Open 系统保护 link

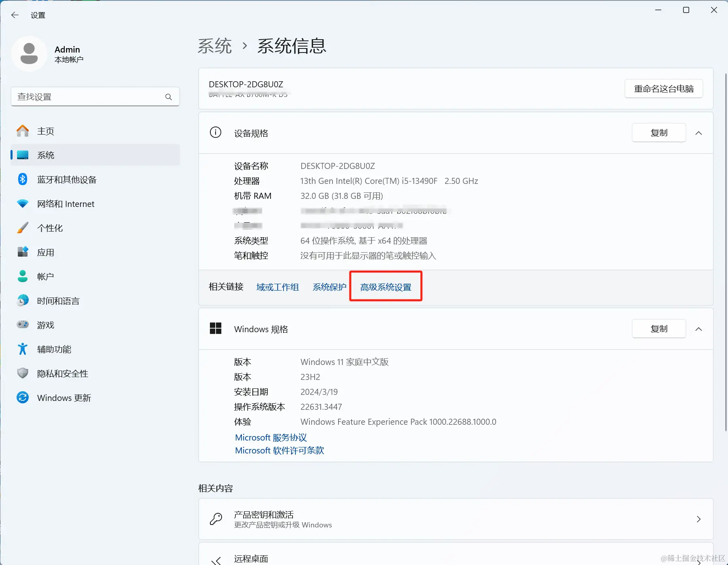point(329,287)
